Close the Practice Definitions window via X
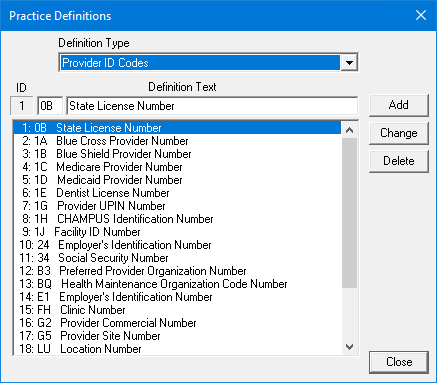 pos(421,15)
